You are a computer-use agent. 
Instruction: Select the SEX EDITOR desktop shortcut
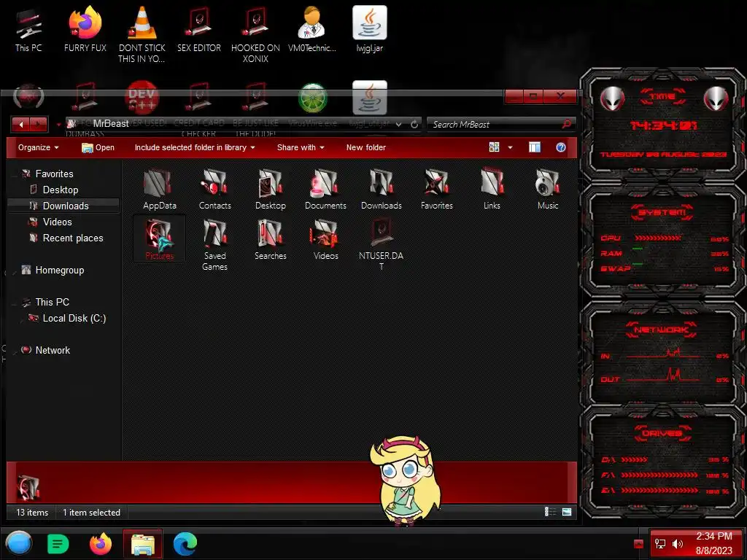pyautogui.click(x=198, y=29)
